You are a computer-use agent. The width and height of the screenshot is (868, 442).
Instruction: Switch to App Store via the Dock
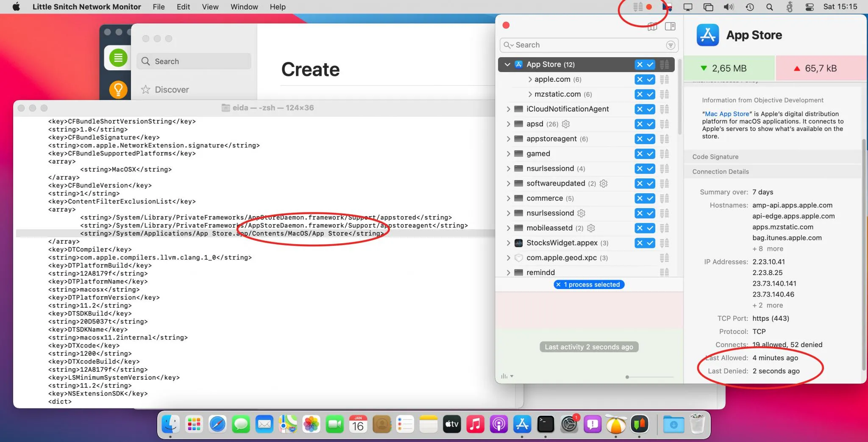[522, 424]
